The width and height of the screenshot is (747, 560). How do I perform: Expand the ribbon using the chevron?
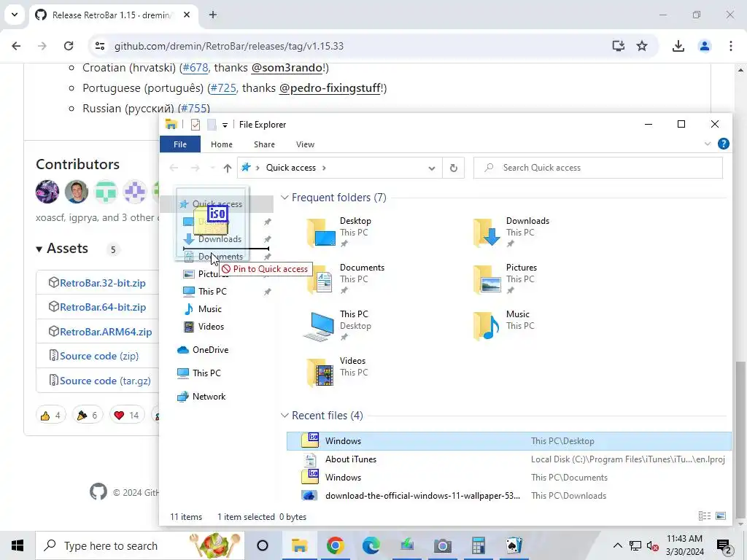pyautogui.click(x=708, y=144)
